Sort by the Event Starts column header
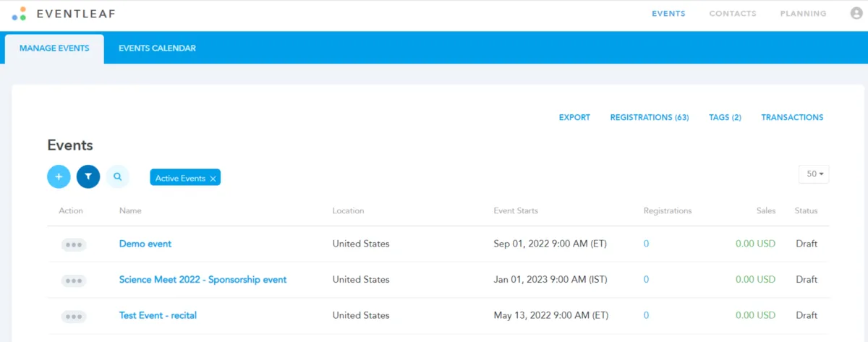 (x=516, y=211)
